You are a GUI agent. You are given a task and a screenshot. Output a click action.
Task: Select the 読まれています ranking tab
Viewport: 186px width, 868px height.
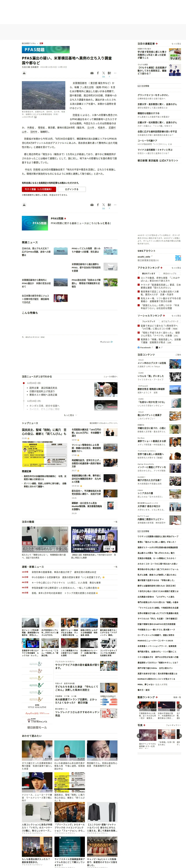coord(148,273)
